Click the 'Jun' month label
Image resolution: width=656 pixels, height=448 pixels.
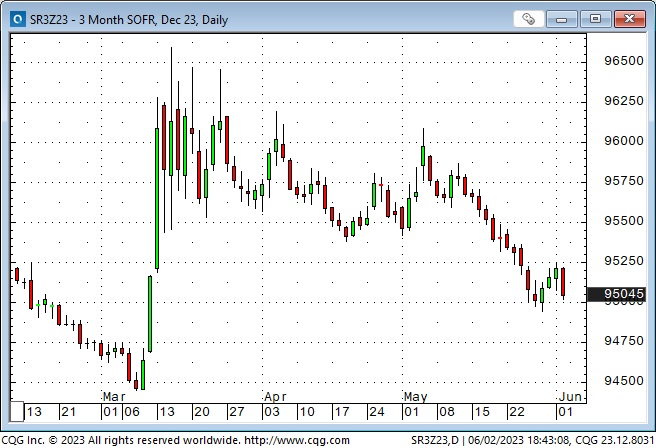coord(571,397)
